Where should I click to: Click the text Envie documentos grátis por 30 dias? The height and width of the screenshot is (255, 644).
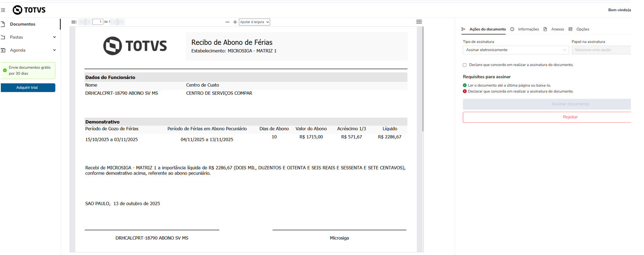point(30,70)
